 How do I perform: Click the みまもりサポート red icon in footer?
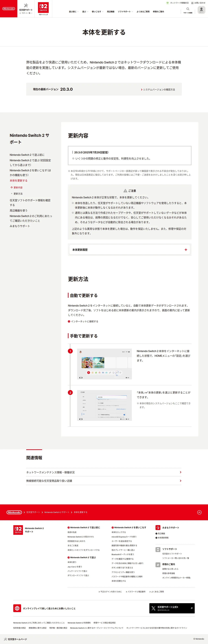pos(158,528)
